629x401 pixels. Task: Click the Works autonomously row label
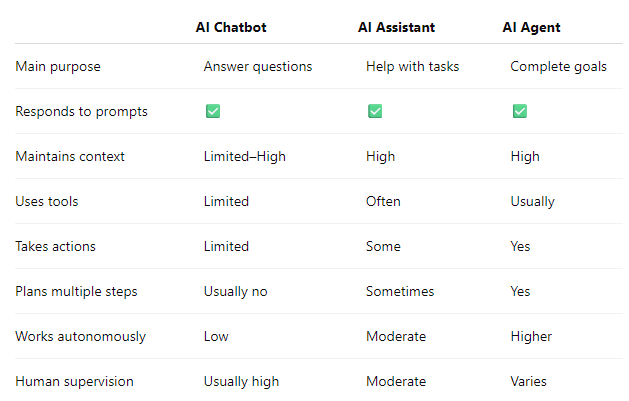(81, 336)
